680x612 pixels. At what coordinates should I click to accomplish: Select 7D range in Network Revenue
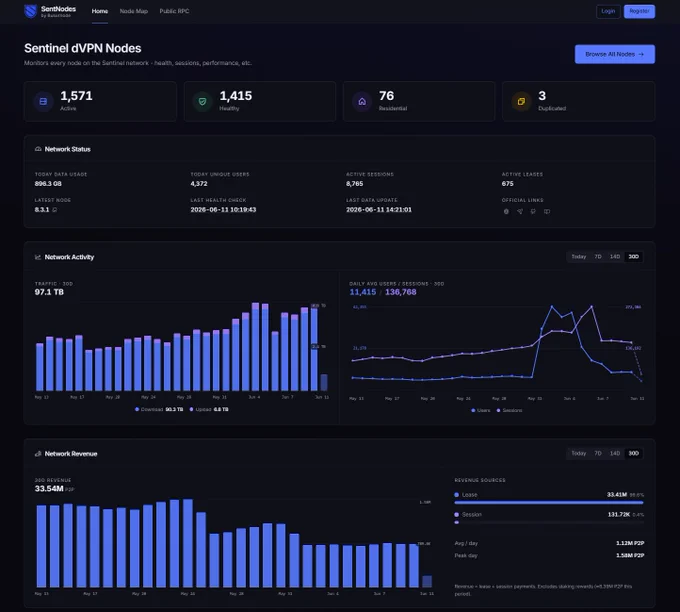(x=598, y=453)
